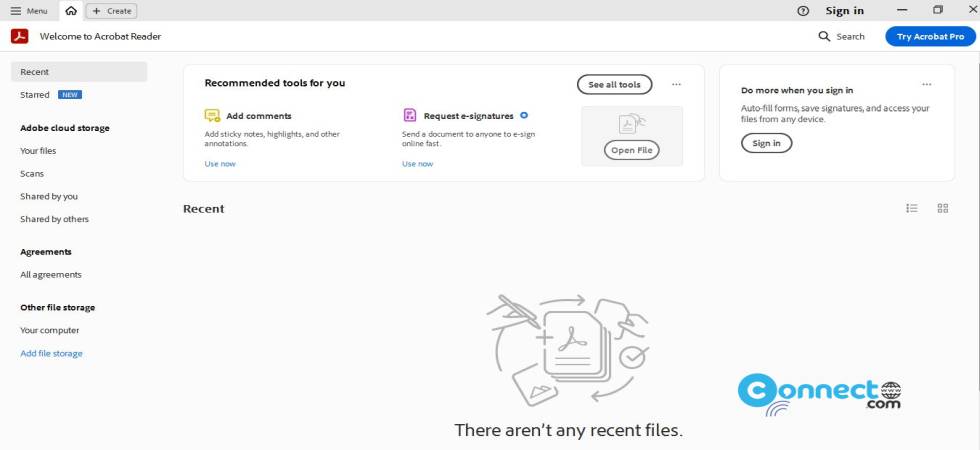The image size is (980, 450).
Task: Click the Sign in button in the card
Action: tap(766, 143)
